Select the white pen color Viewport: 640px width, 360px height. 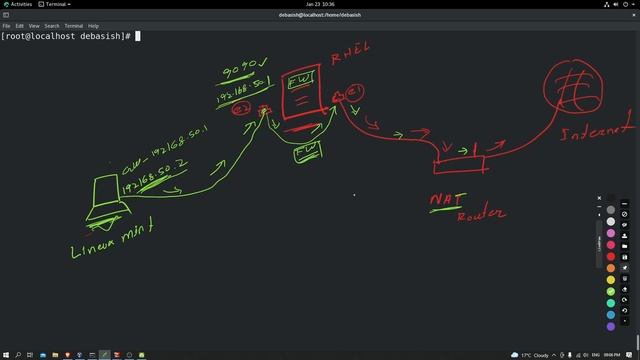(x=611, y=222)
